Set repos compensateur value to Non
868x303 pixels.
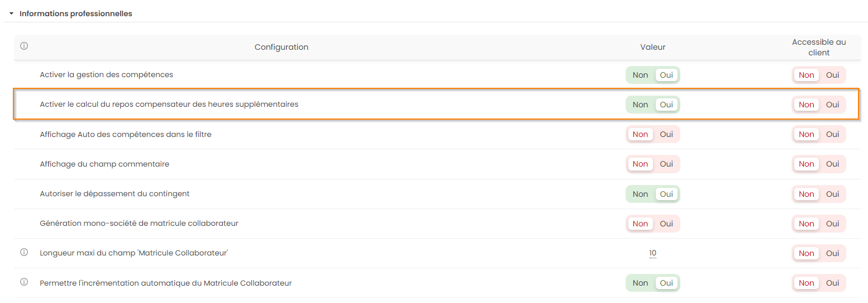(x=640, y=105)
